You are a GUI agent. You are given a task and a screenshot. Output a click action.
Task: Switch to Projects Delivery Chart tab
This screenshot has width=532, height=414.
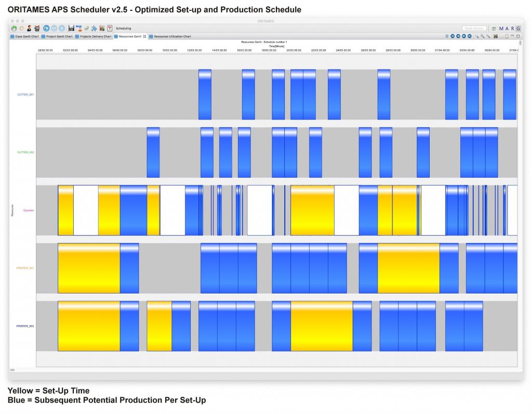[94, 36]
